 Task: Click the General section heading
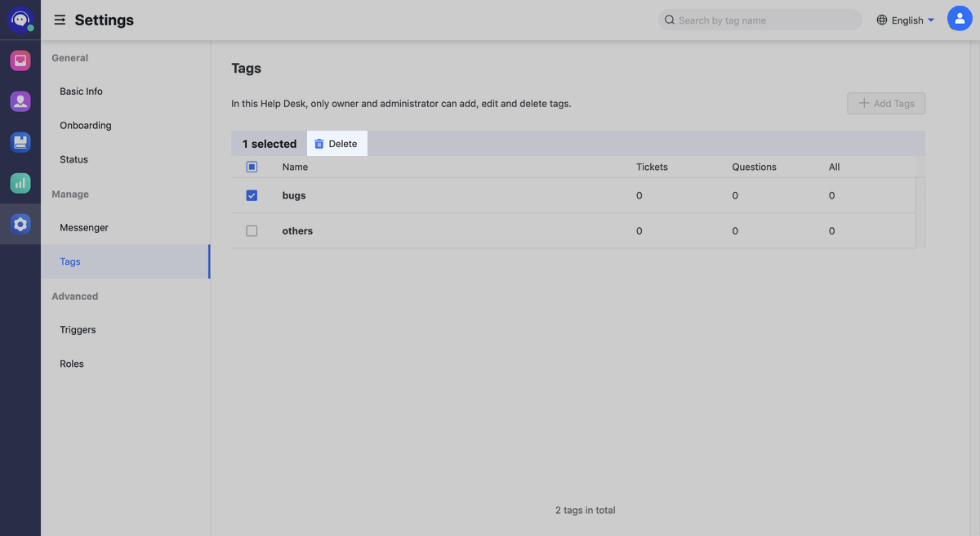tap(70, 58)
